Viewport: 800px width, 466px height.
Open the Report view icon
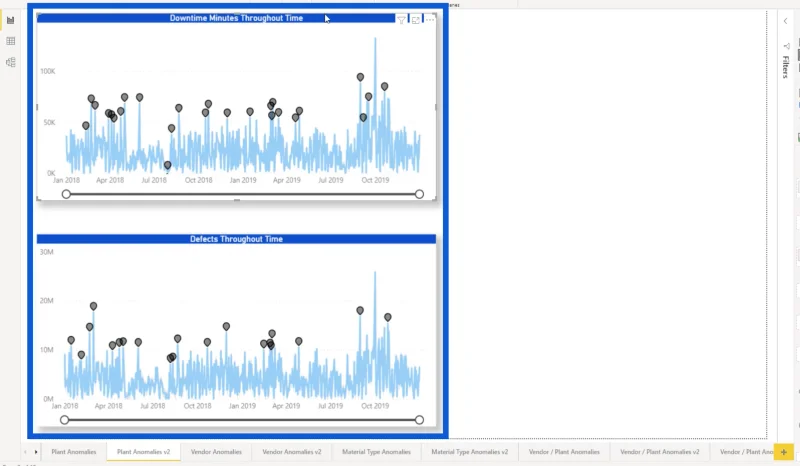click(11, 20)
